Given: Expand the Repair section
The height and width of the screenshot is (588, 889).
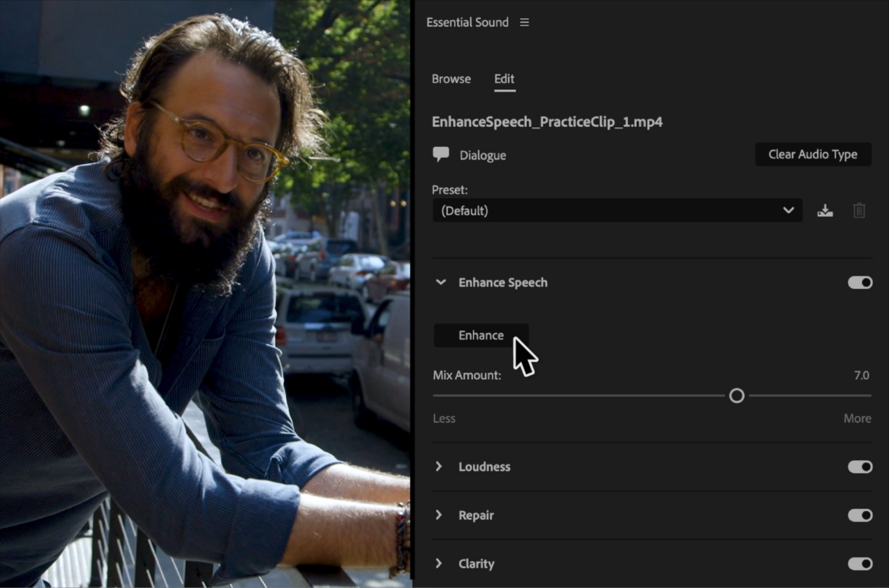Looking at the screenshot, I should point(438,515).
